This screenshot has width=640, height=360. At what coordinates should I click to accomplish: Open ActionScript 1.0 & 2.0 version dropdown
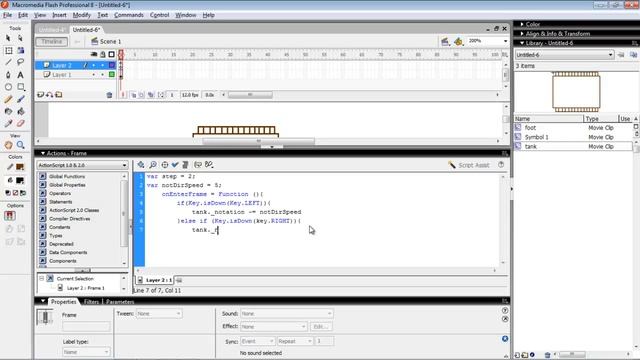pos(82,165)
